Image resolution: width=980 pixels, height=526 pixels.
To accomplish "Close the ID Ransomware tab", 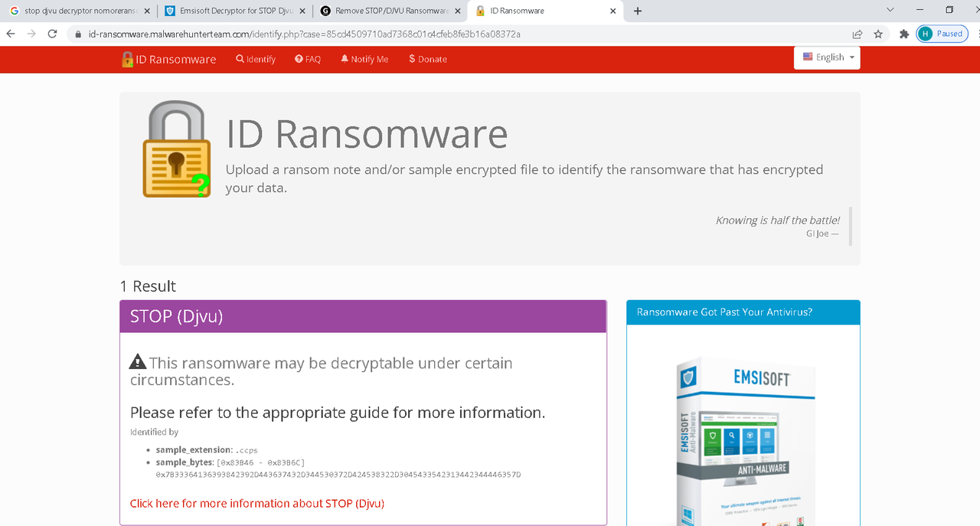I will tap(613, 11).
